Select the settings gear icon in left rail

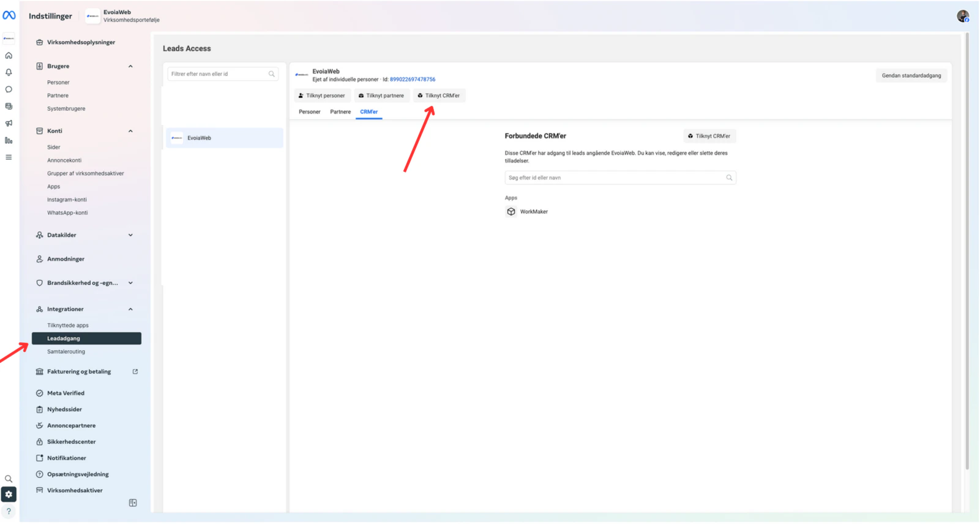(x=9, y=494)
